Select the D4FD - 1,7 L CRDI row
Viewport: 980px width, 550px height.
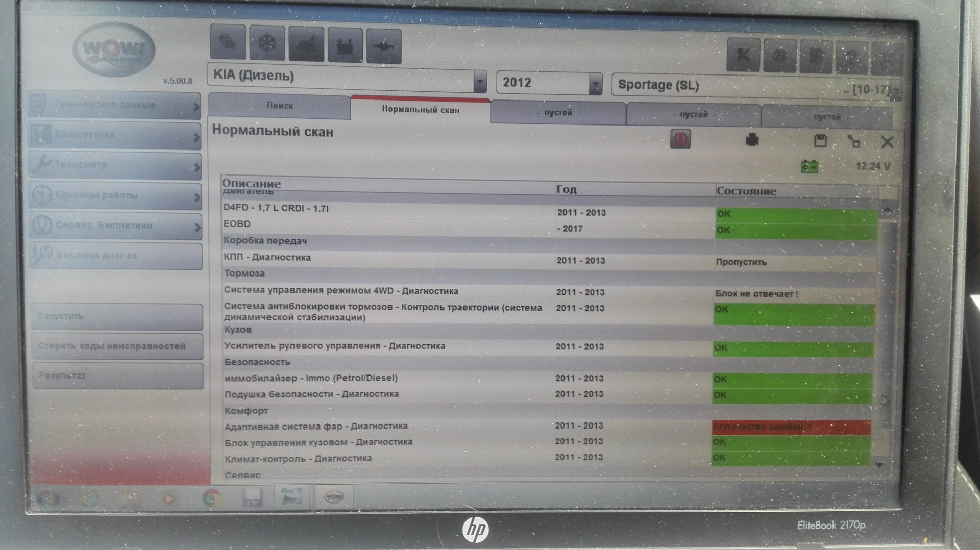(549, 211)
